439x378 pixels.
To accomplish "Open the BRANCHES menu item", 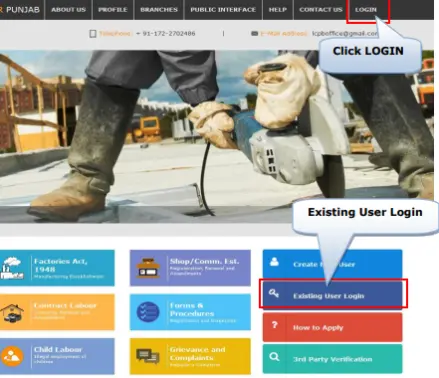I will pos(159,10).
